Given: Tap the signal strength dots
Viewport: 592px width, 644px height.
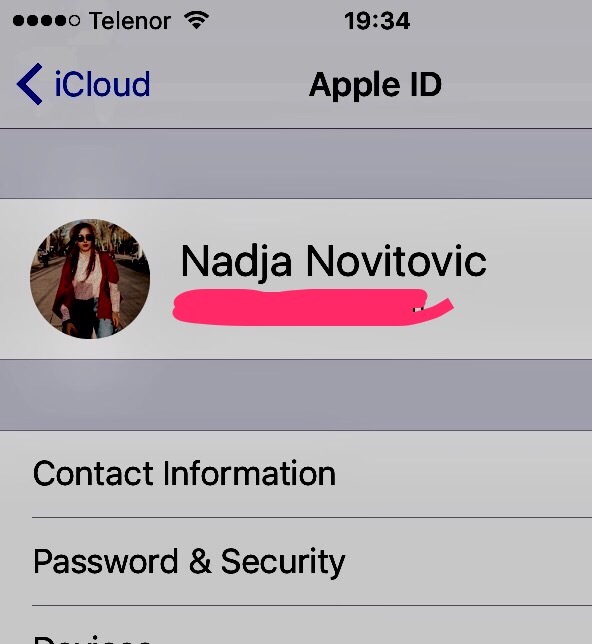Looking at the screenshot, I should [46, 21].
